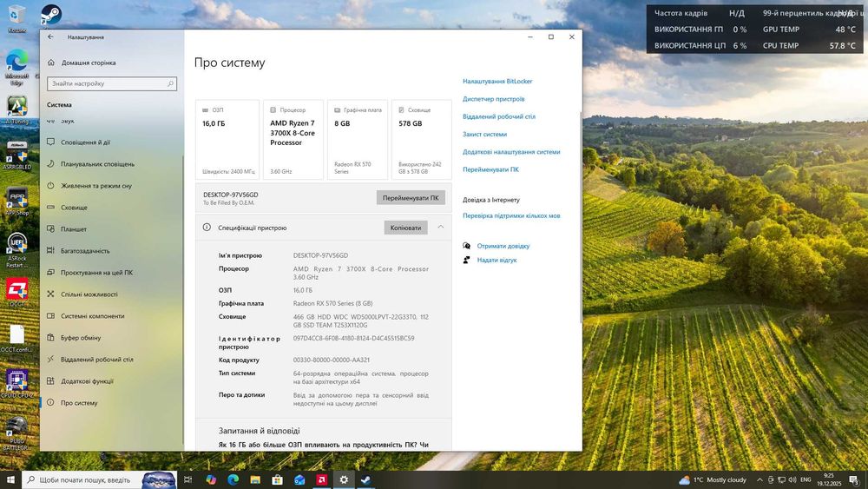Open the clock and date flyout

click(829, 479)
